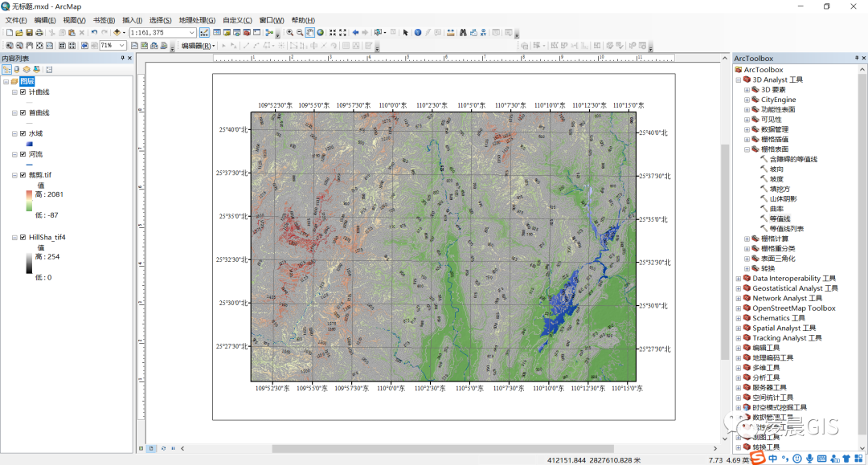Uncheck the 首曲线 layer checkbox

pyautogui.click(x=23, y=112)
